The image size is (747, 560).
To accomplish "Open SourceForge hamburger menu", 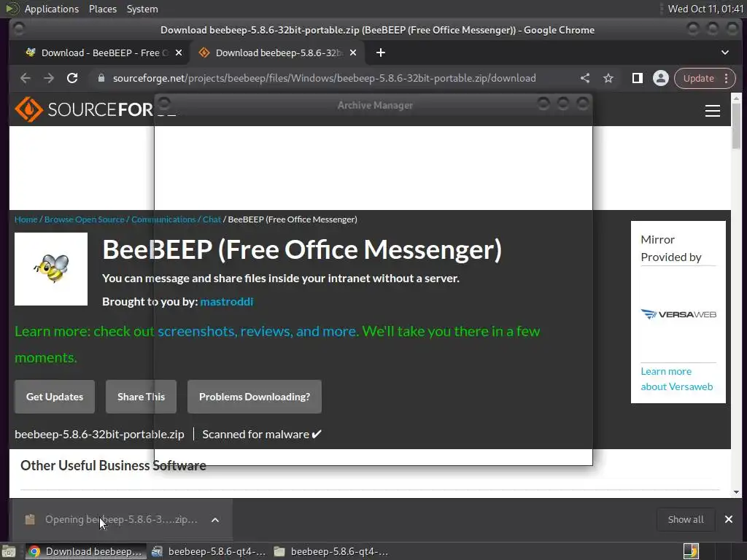I will [712, 111].
